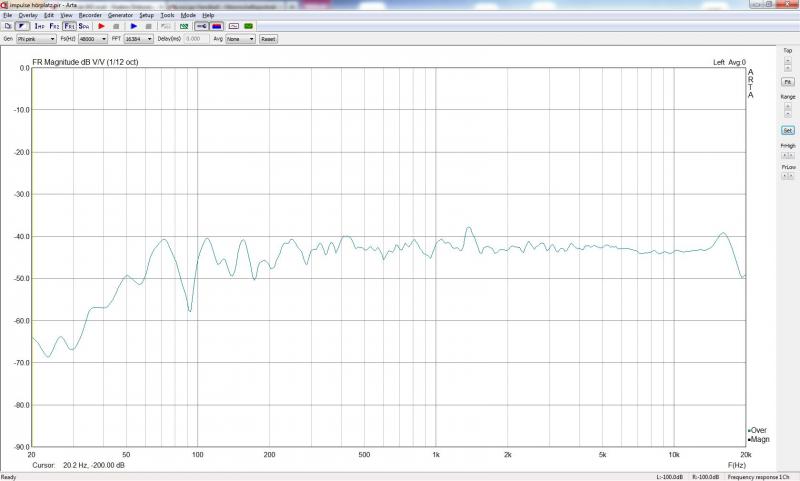Start recording with the red play icon

tap(101, 26)
